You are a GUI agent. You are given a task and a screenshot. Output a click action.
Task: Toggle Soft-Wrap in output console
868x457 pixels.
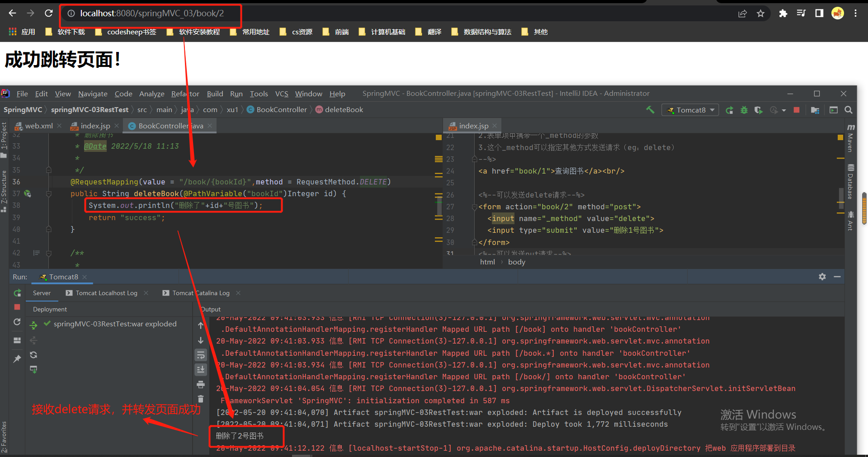pyautogui.click(x=201, y=355)
